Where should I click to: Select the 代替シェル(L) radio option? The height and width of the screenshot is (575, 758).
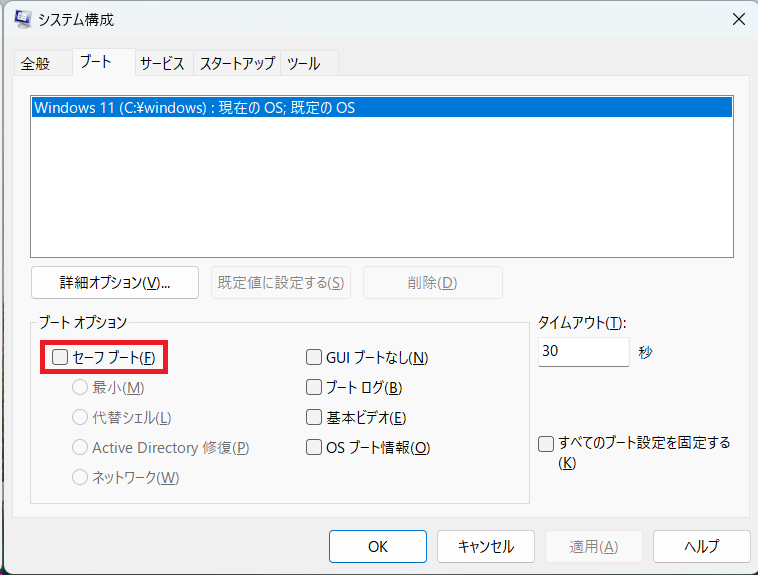[80, 417]
